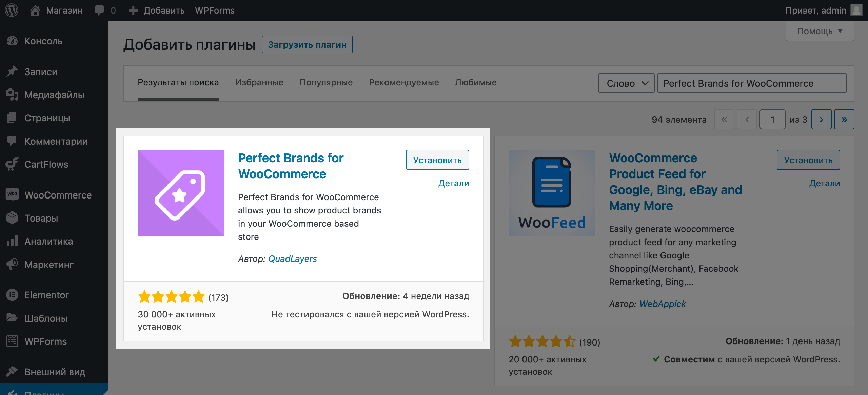Open Perfect Brands for WooCommerce title
The width and height of the screenshot is (868, 395).
click(x=291, y=166)
